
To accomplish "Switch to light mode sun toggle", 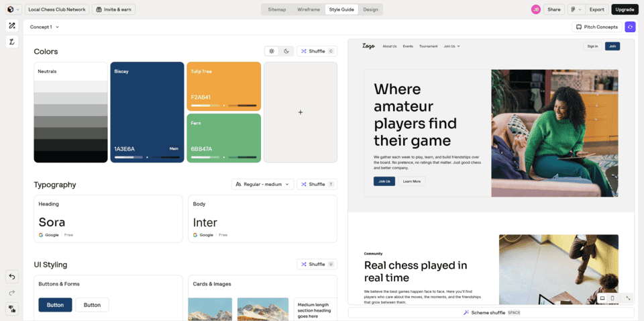I will [x=272, y=51].
